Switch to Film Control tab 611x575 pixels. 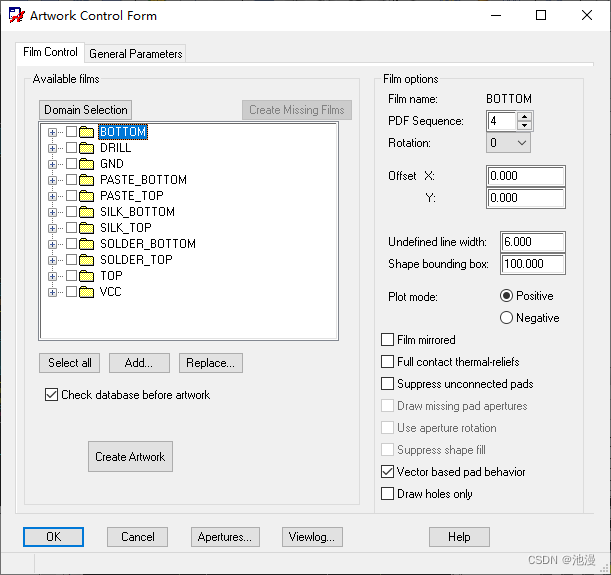pyautogui.click(x=50, y=52)
